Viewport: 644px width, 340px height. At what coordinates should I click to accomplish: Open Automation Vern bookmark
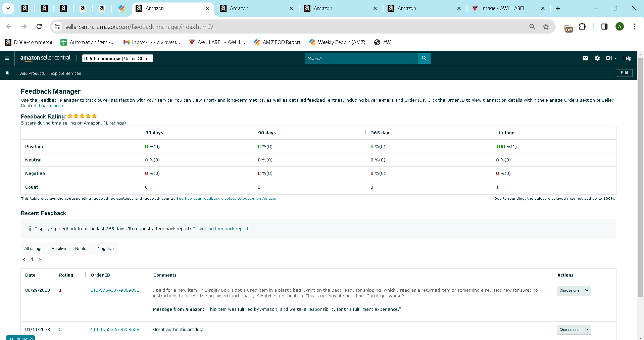point(88,42)
